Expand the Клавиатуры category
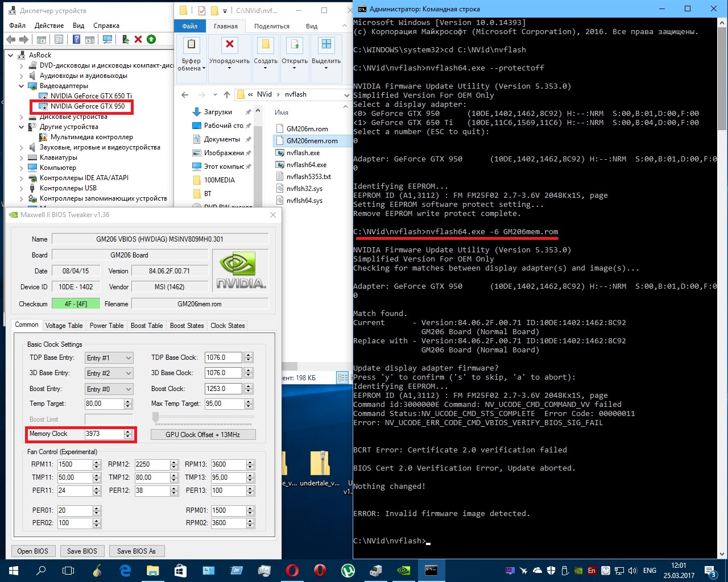This screenshot has height=582, width=728. tap(22, 157)
